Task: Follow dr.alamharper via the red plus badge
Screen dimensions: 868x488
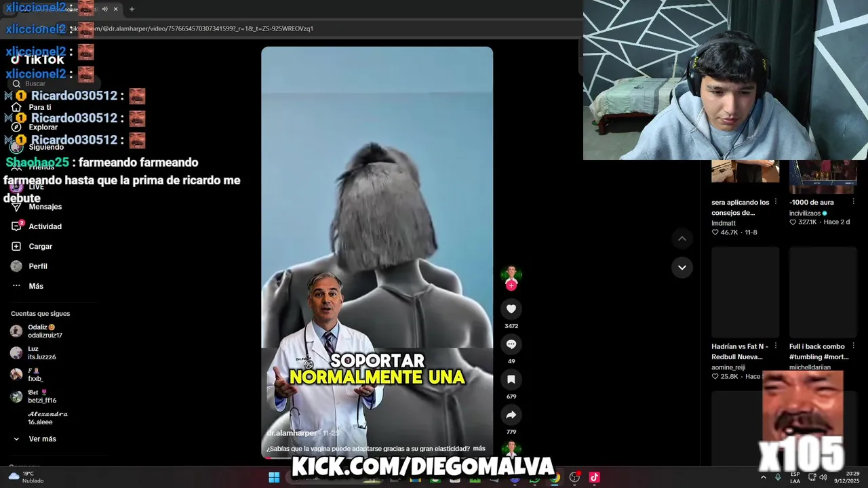Action: point(511,286)
